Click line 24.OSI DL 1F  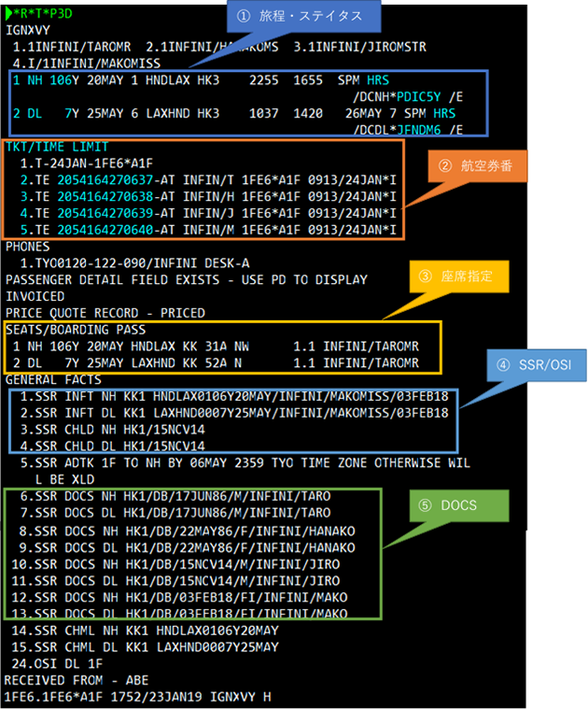[57, 664]
